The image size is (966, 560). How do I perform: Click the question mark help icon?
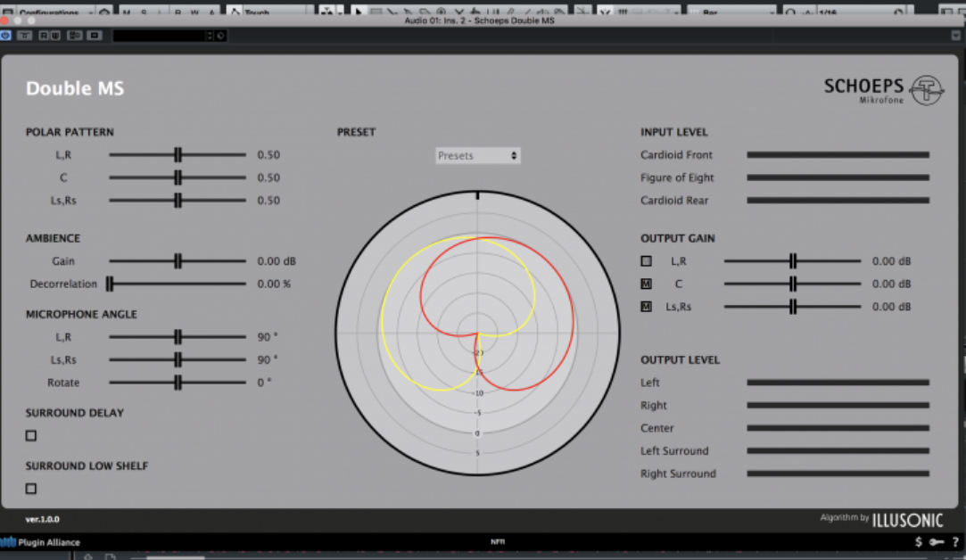coord(955,542)
